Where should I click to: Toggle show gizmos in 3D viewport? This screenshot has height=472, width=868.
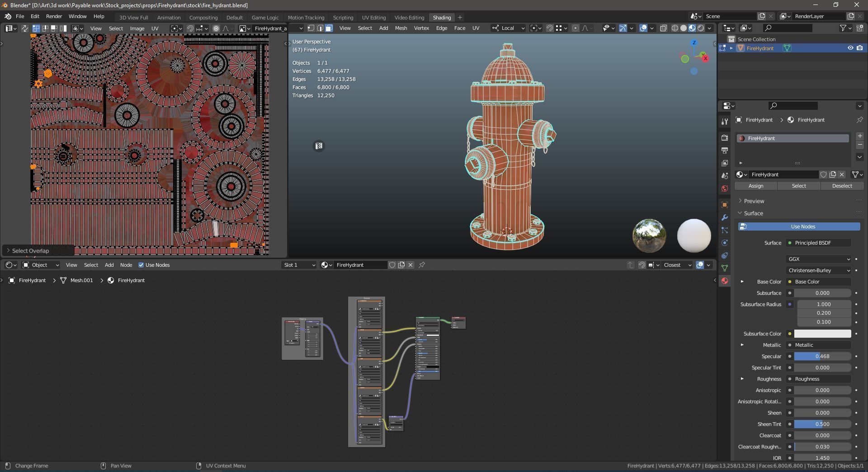(x=623, y=28)
